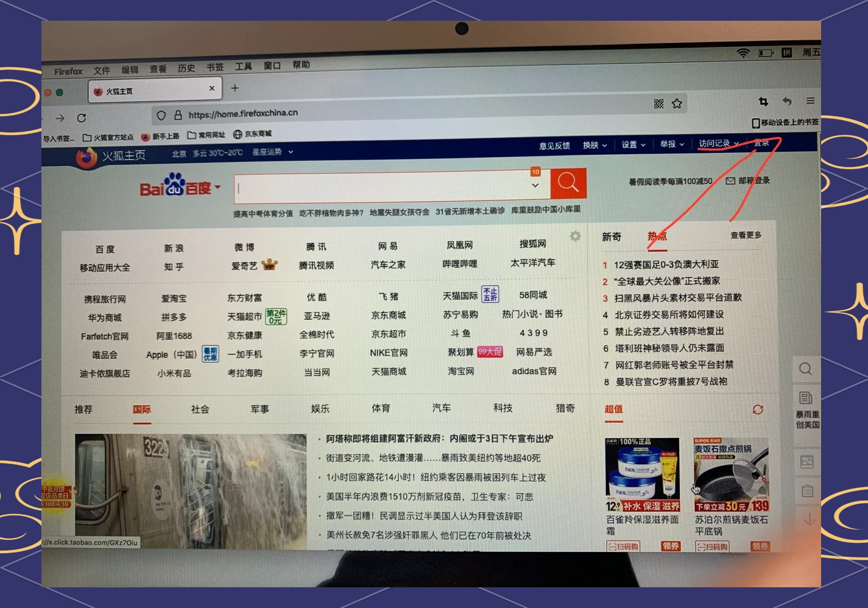Expand the 星座运势 dropdown

[272, 152]
